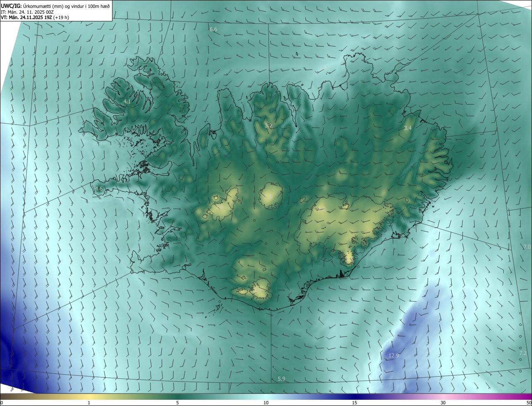Image resolution: width=532 pixels, height=406 pixels.
Task: Click the 3.4 value label in east Iceland
Action: click(408, 128)
